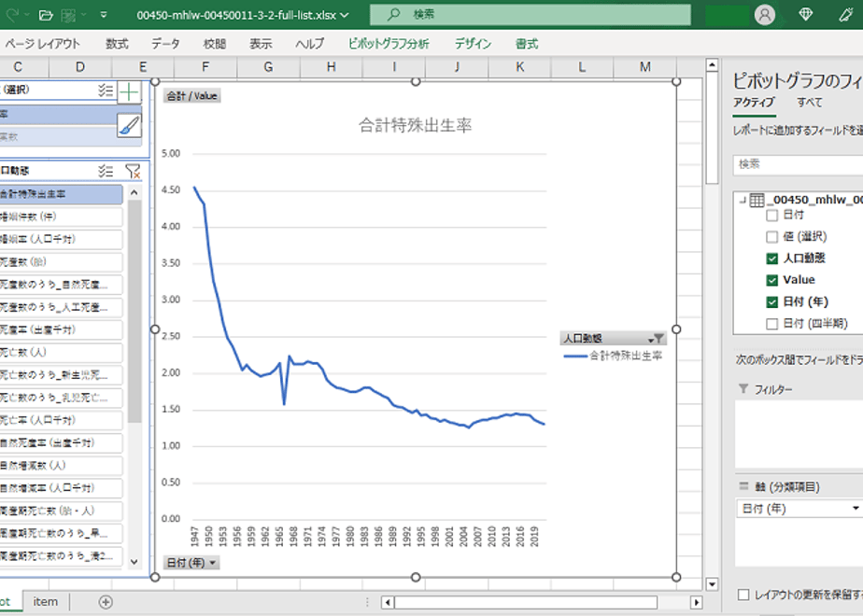Open the データ ribbon tab
Image resolution: width=863 pixels, height=616 pixels.
point(165,44)
